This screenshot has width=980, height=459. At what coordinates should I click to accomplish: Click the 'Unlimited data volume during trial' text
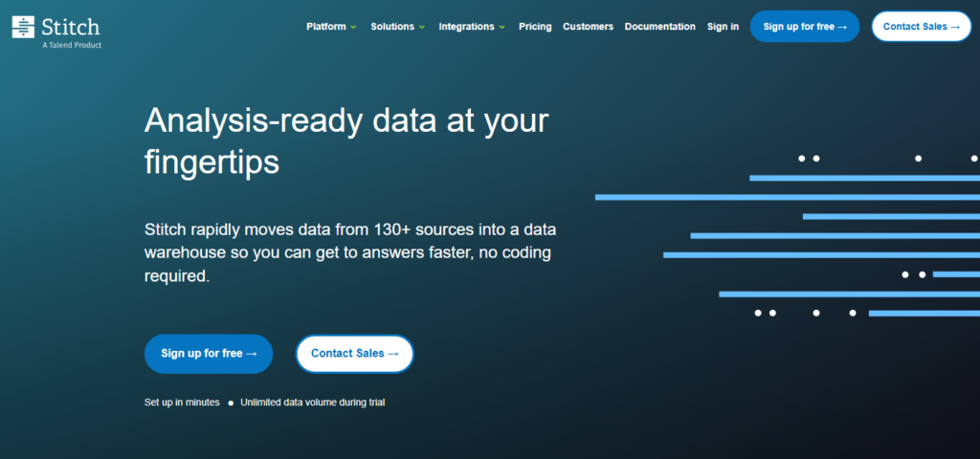[x=312, y=403]
